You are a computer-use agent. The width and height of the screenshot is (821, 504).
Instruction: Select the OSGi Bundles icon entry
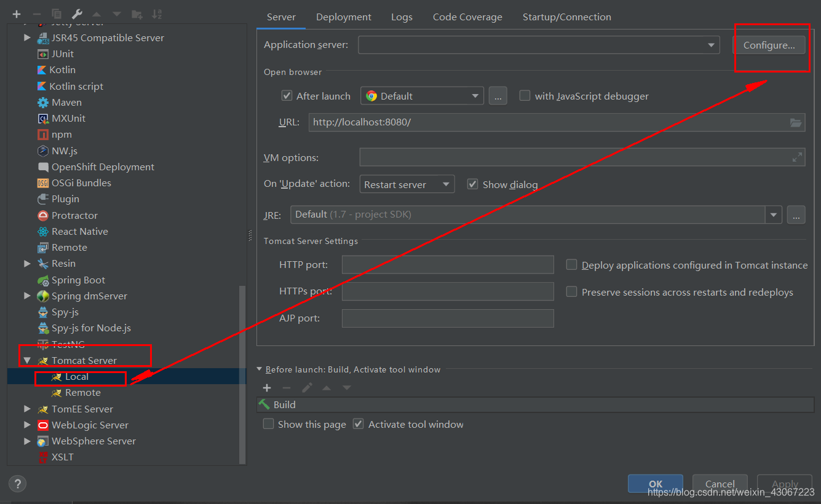pyautogui.click(x=43, y=183)
